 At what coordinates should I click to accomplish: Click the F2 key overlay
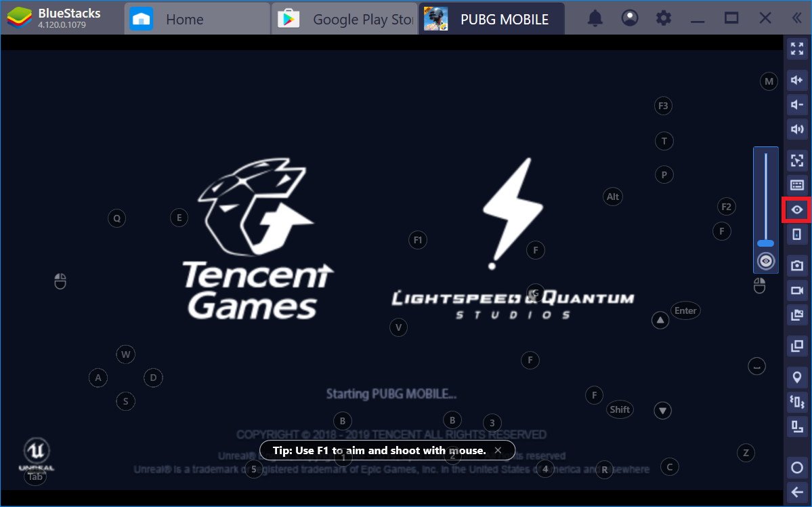coord(726,207)
